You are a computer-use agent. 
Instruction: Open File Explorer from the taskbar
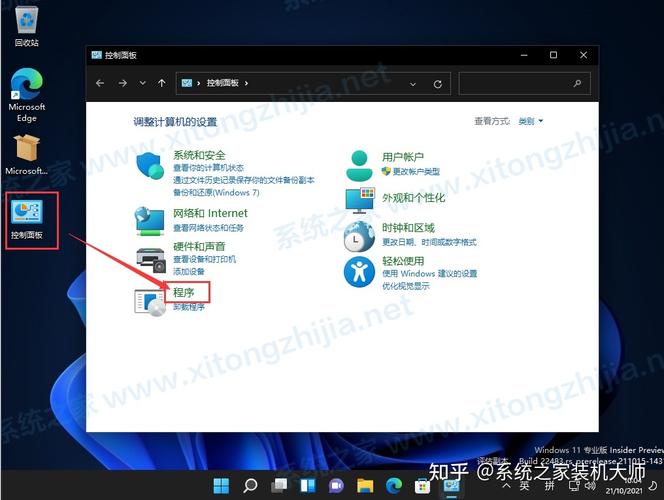pos(365,485)
